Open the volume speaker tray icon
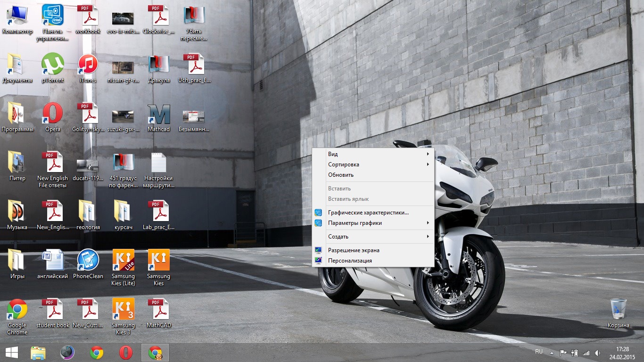Screen dimensions: 644x362 coord(598,353)
